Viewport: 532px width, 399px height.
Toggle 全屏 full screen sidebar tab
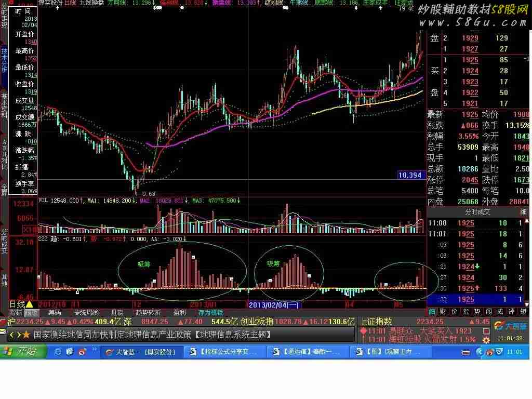[x=4, y=190]
